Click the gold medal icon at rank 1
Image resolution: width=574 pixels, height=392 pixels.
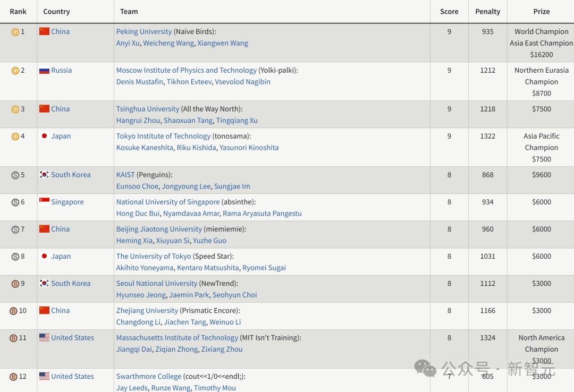[x=15, y=32]
